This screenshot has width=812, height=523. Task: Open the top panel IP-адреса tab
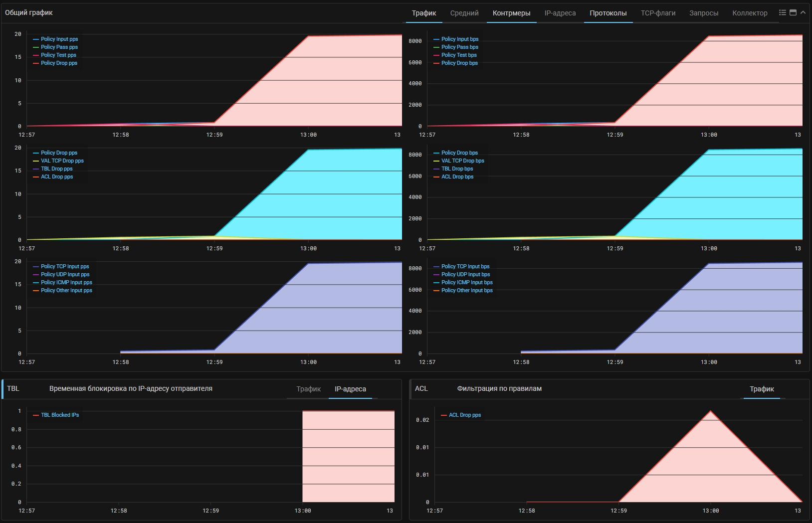[560, 13]
